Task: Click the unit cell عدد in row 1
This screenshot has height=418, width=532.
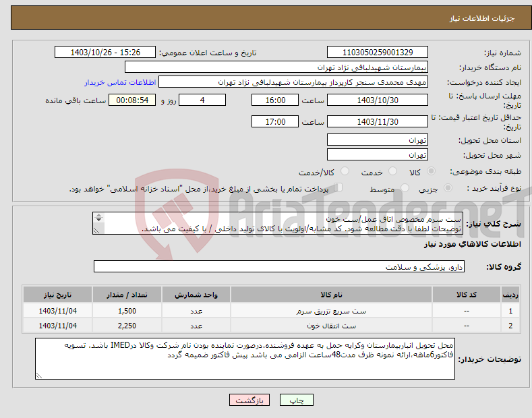Action: (x=196, y=311)
